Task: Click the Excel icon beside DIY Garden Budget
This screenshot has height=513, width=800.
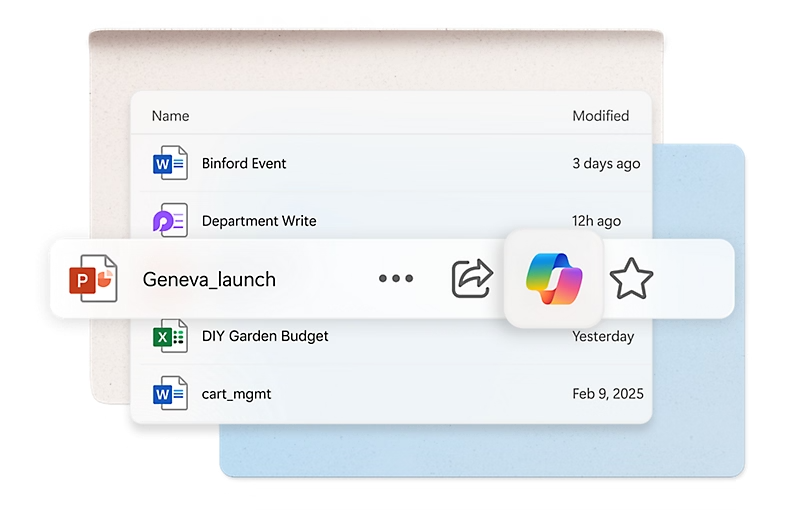Action: point(170,336)
